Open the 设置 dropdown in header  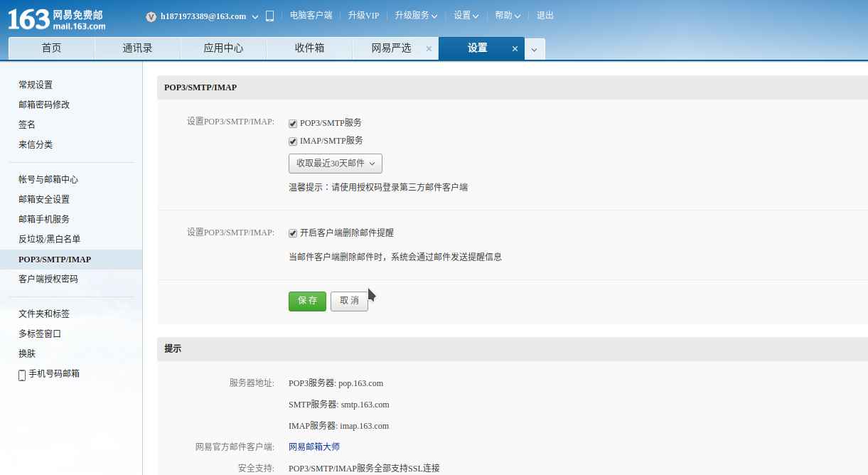point(466,16)
